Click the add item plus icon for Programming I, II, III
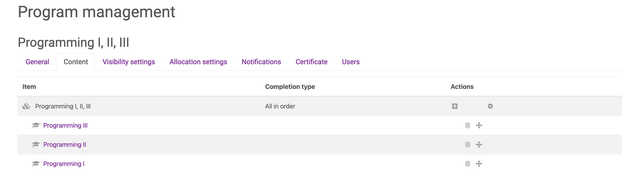 [x=455, y=106]
